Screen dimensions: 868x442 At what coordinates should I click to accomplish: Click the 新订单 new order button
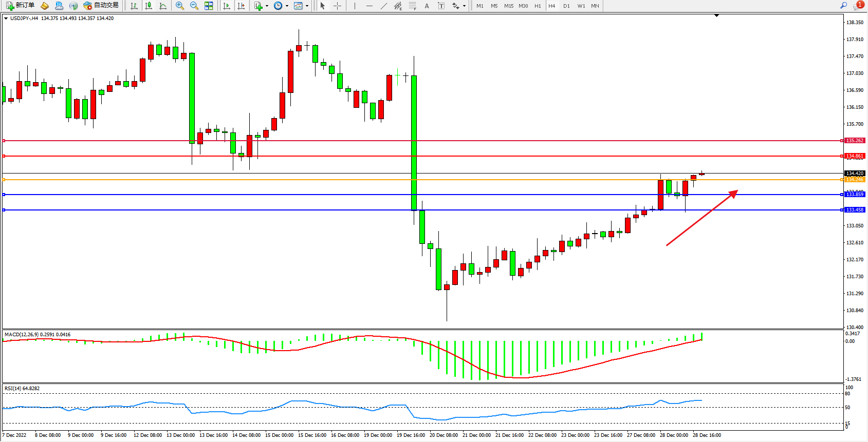coord(21,6)
